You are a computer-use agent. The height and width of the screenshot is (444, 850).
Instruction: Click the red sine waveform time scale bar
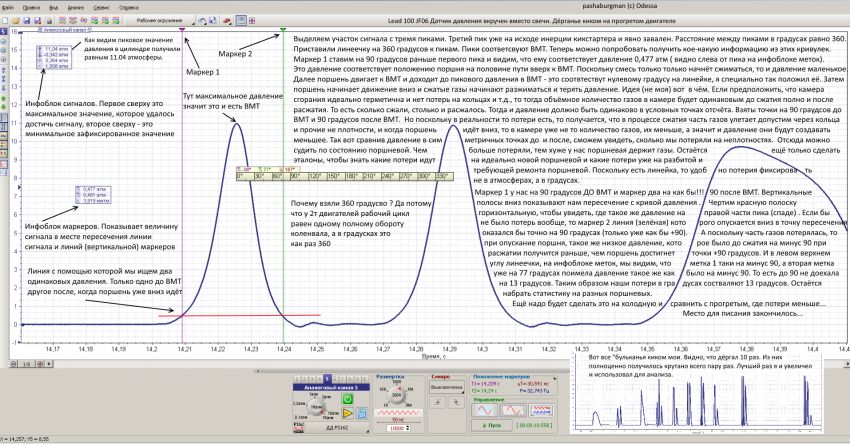[x=398, y=413]
